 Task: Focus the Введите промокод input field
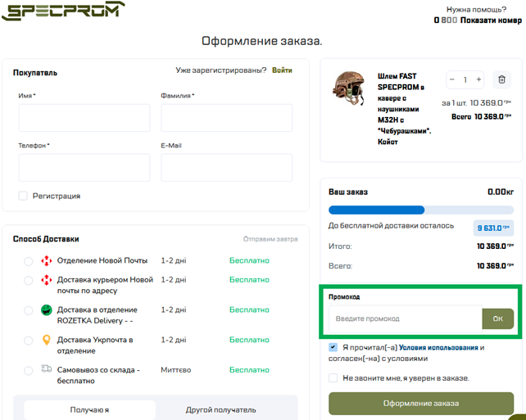[x=406, y=318]
